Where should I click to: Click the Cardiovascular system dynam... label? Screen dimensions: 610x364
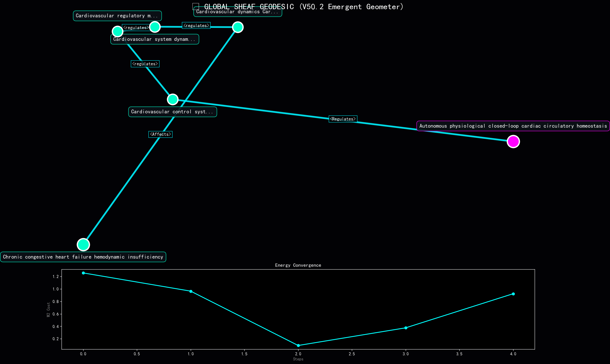coord(154,39)
